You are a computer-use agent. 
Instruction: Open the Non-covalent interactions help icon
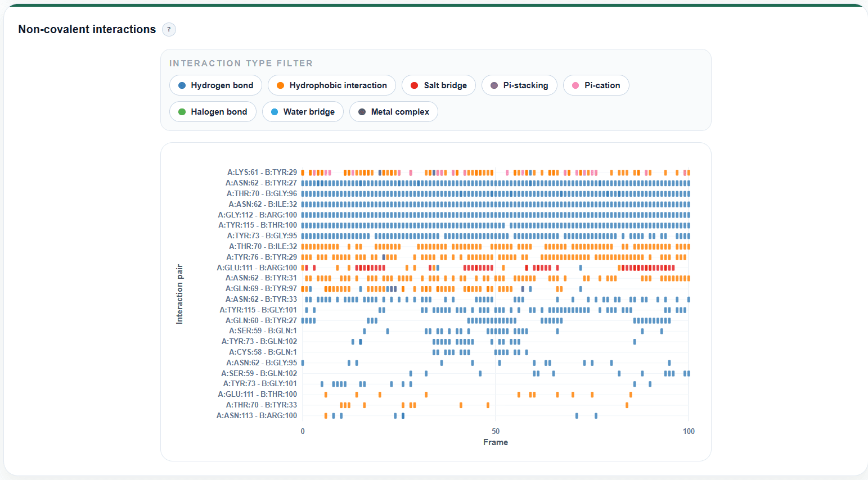[x=169, y=30]
